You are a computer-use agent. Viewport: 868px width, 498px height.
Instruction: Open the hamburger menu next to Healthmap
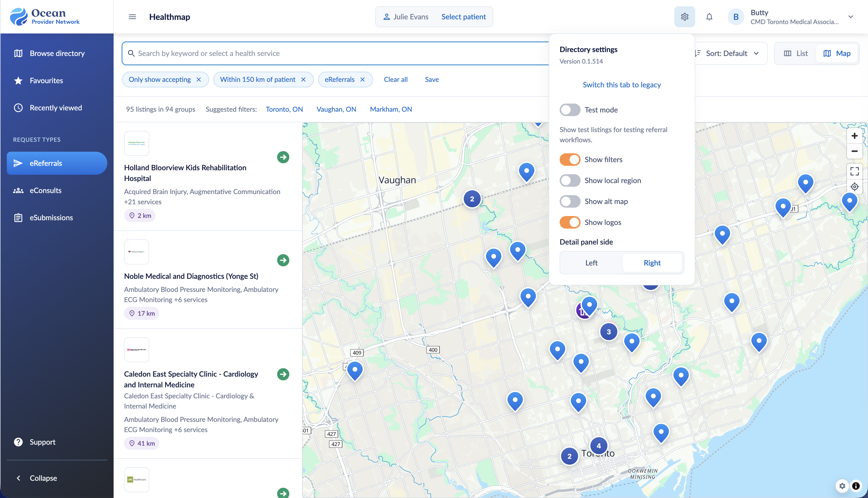132,17
